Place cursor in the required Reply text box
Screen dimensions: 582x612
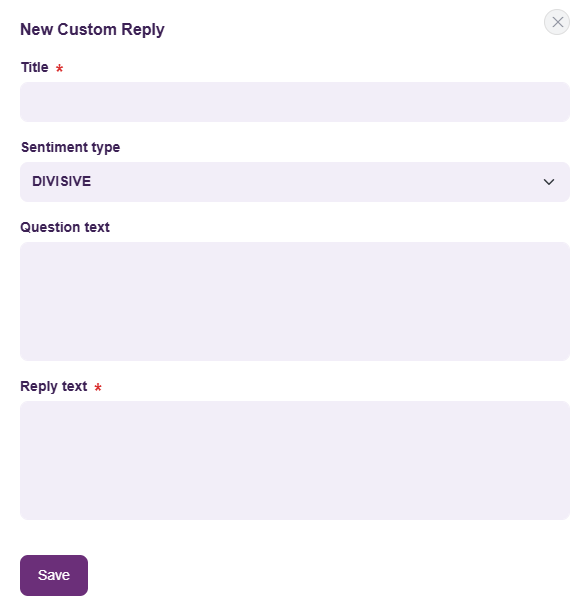pos(295,460)
